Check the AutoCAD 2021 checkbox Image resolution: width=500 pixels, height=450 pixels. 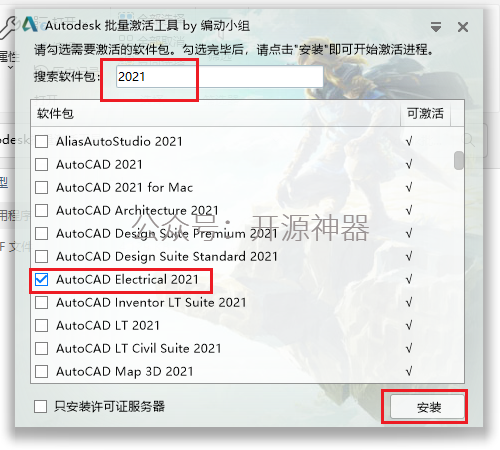41,164
